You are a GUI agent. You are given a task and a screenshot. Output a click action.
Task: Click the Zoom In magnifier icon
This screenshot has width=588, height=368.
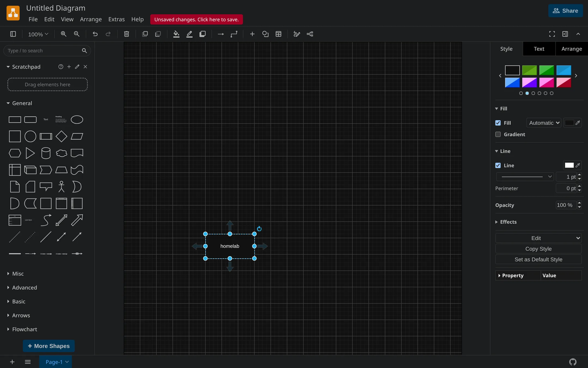(63, 34)
